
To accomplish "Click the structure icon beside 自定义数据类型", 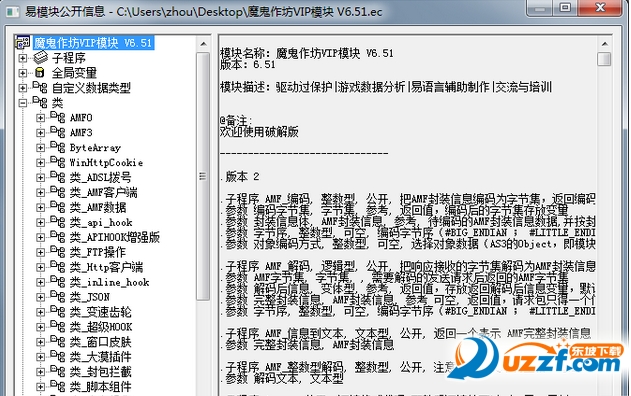I will tap(40, 87).
